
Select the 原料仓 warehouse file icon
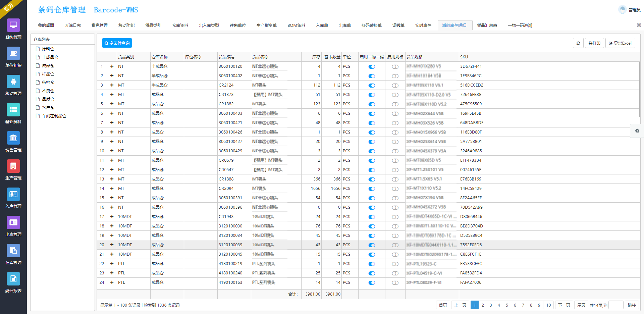click(x=38, y=49)
